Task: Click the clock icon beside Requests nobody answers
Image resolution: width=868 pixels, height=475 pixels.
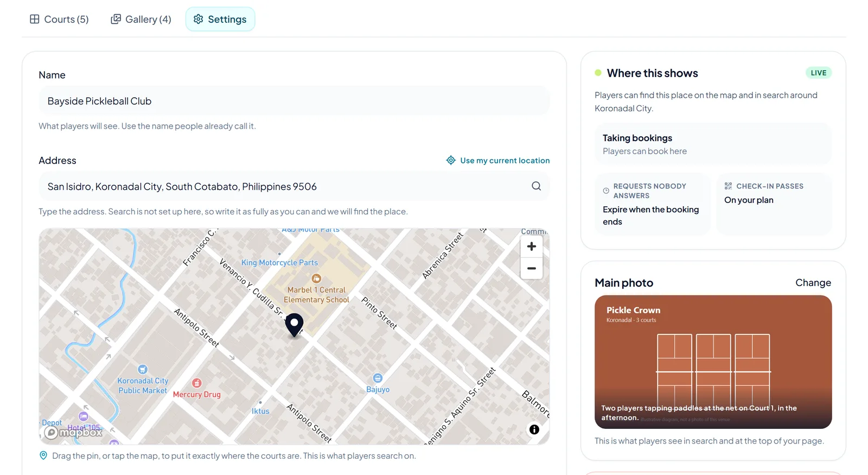Action: [x=606, y=191]
